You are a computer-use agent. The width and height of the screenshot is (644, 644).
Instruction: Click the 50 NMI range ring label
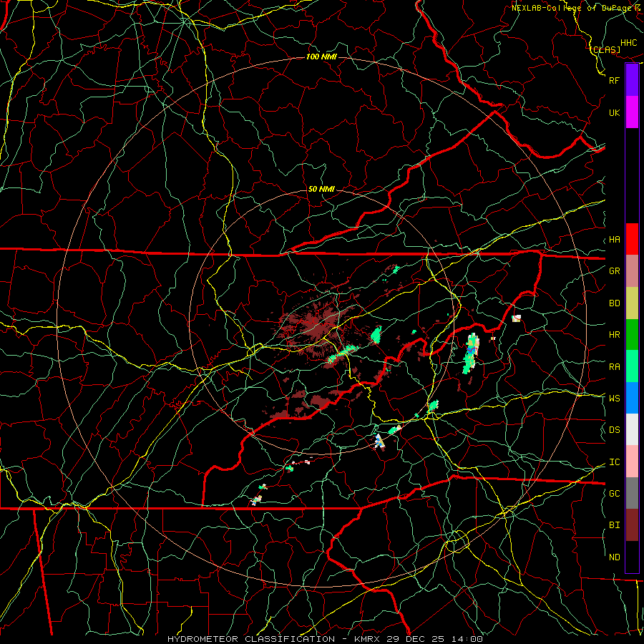(321, 190)
